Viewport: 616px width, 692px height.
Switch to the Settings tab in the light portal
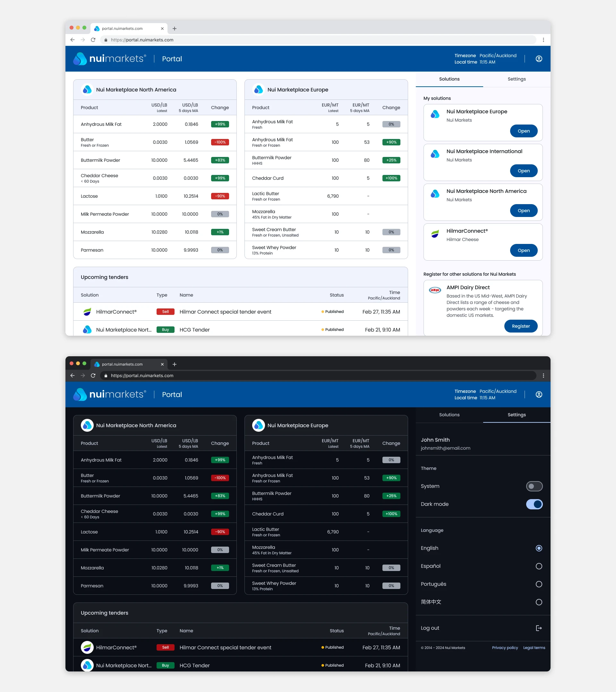pos(517,79)
